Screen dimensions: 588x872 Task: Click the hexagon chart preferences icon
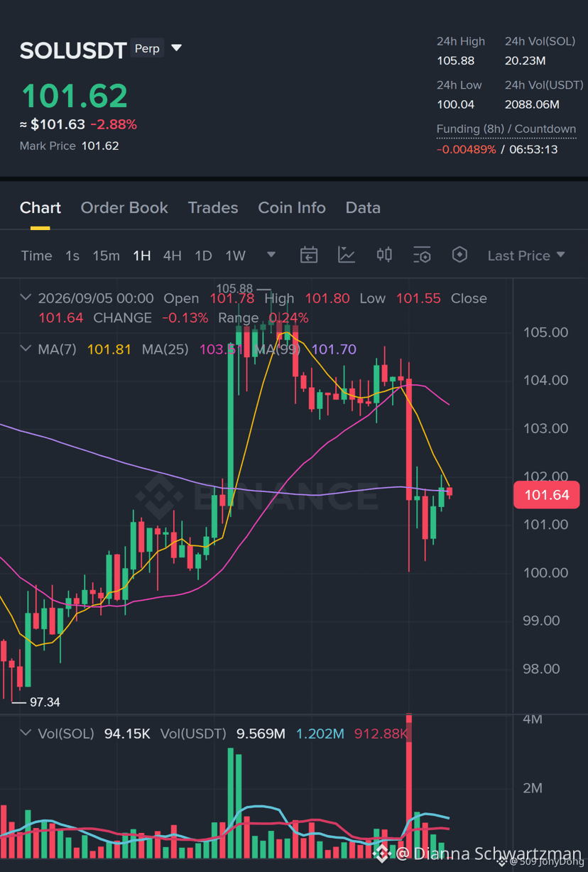click(459, 255)
